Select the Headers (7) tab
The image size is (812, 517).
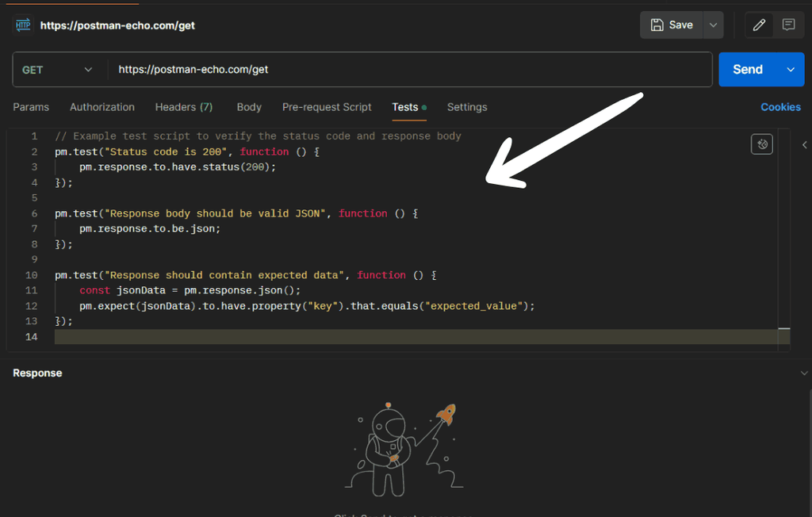[x=184, y=107]
